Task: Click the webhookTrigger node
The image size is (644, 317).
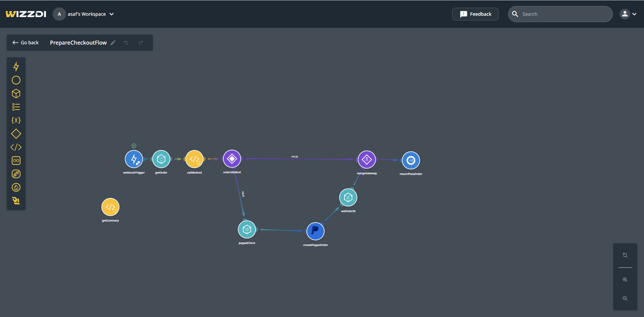Action: point(134,159)
